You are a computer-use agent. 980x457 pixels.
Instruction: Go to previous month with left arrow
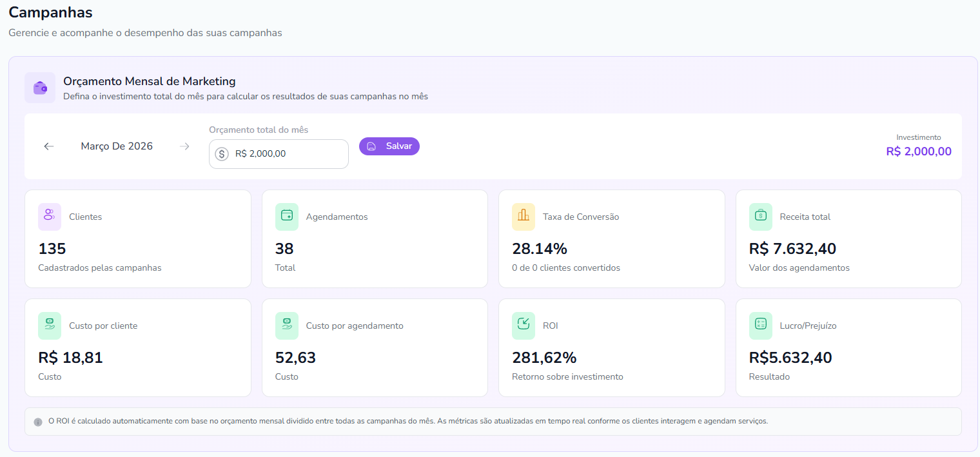(49, 146)
